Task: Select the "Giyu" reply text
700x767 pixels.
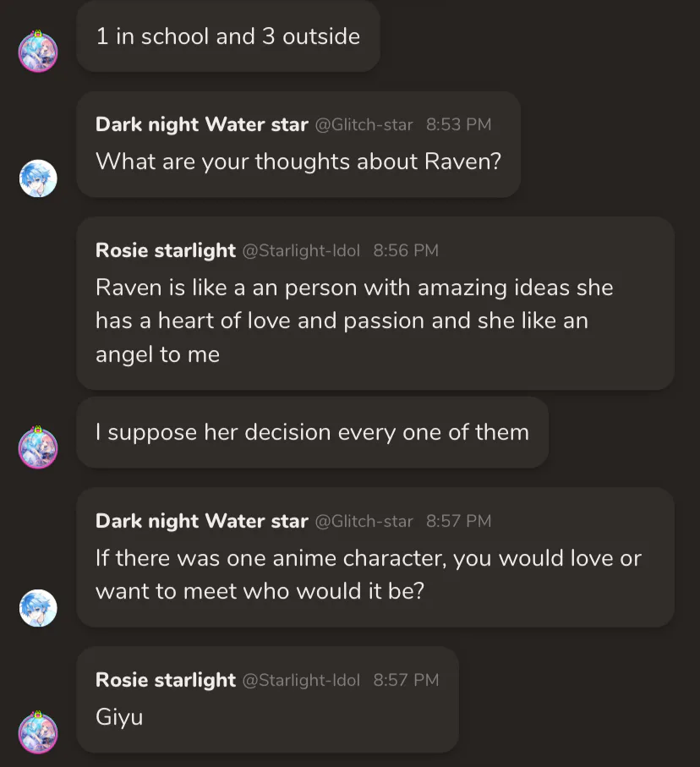Action: [x=119, y=717]
